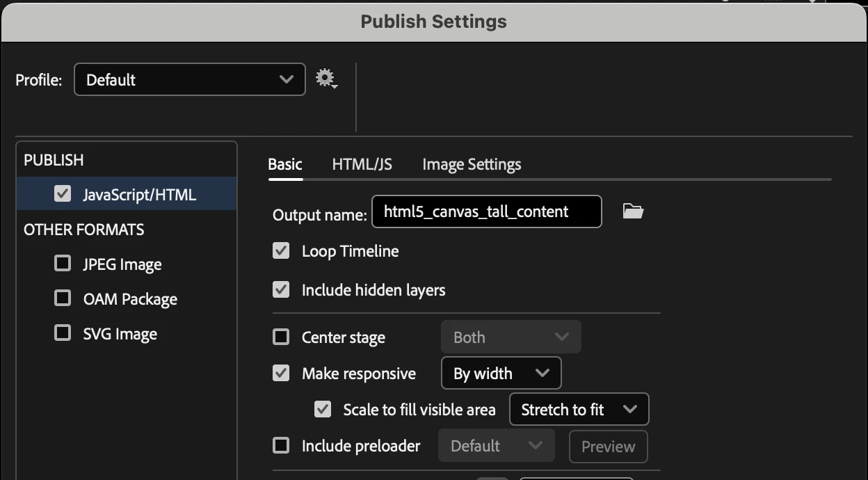Enable JPEG Image format checkbox
This screenshot has height=480, width=868.
(63, 263)
